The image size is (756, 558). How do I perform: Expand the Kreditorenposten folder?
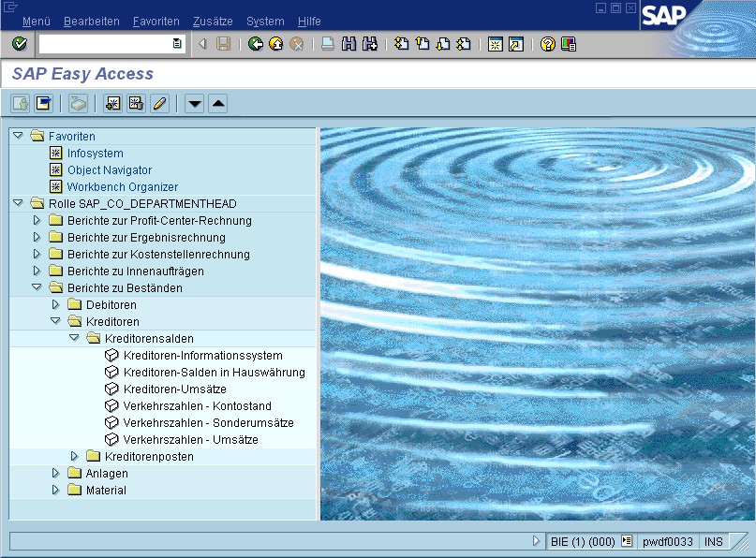coord(75,456)
